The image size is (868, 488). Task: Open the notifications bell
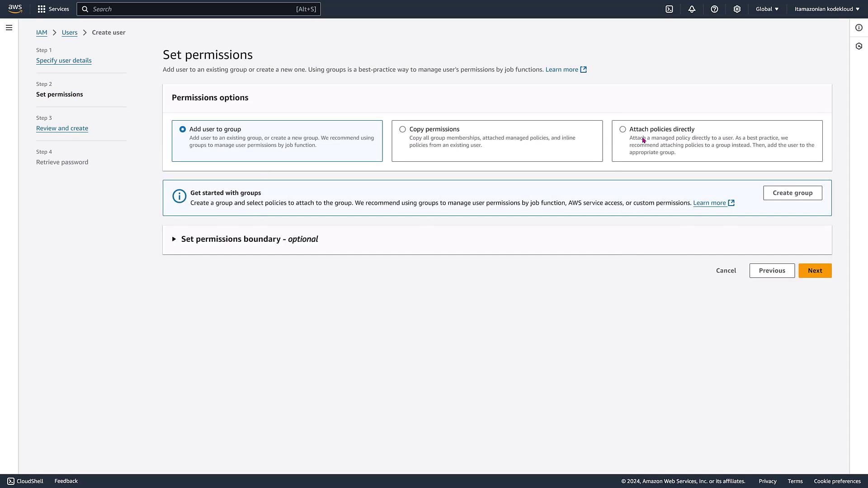coord(692,9)
